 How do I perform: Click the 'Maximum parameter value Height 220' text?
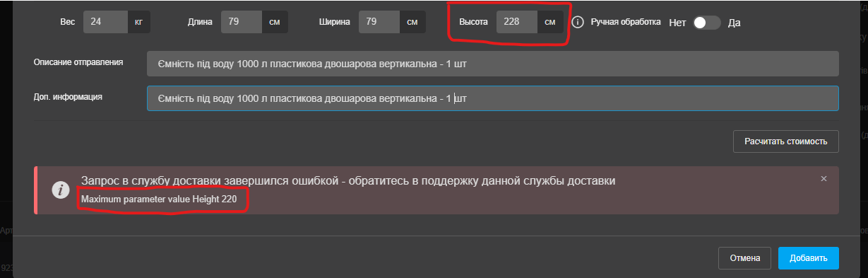click(159, 199)
